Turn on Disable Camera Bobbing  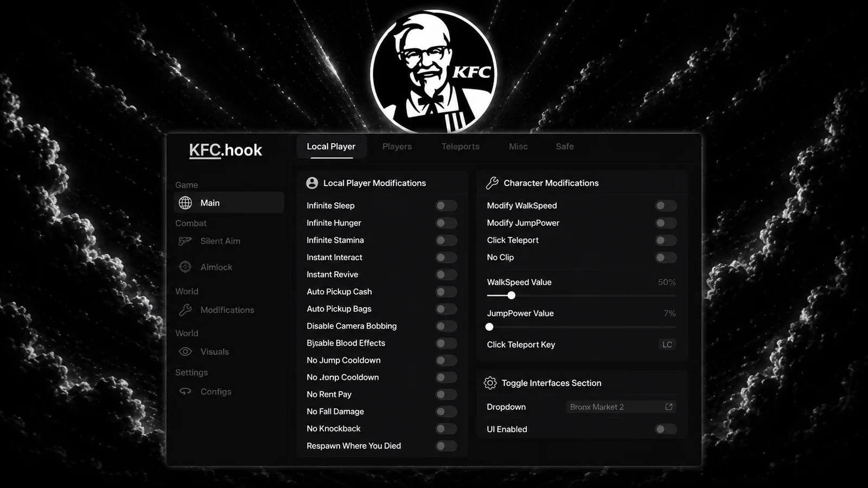[446, 326]
